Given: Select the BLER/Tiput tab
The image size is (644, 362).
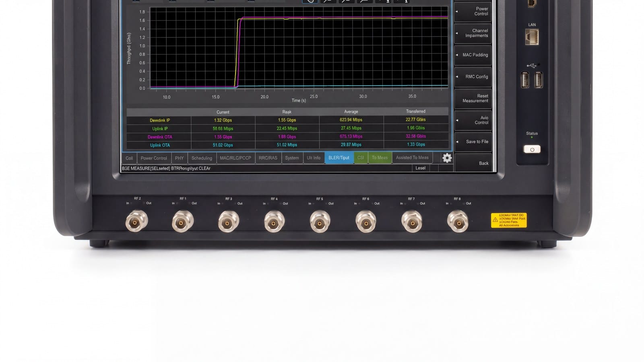Looking at the screenshot, I should [339, 158].
